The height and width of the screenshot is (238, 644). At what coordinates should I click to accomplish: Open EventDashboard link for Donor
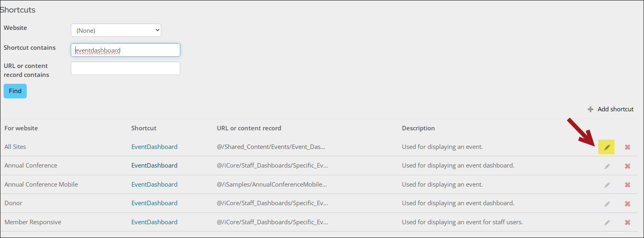coord(154,203)
